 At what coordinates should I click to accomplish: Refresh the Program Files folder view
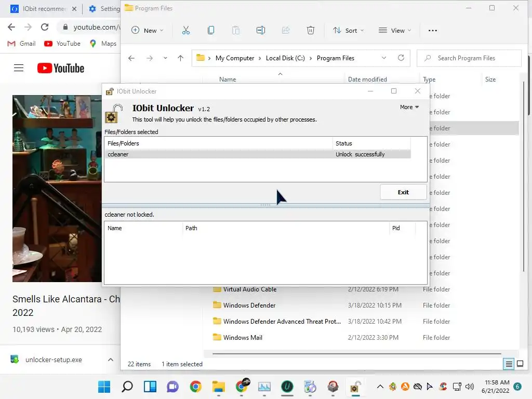[401, 58]
